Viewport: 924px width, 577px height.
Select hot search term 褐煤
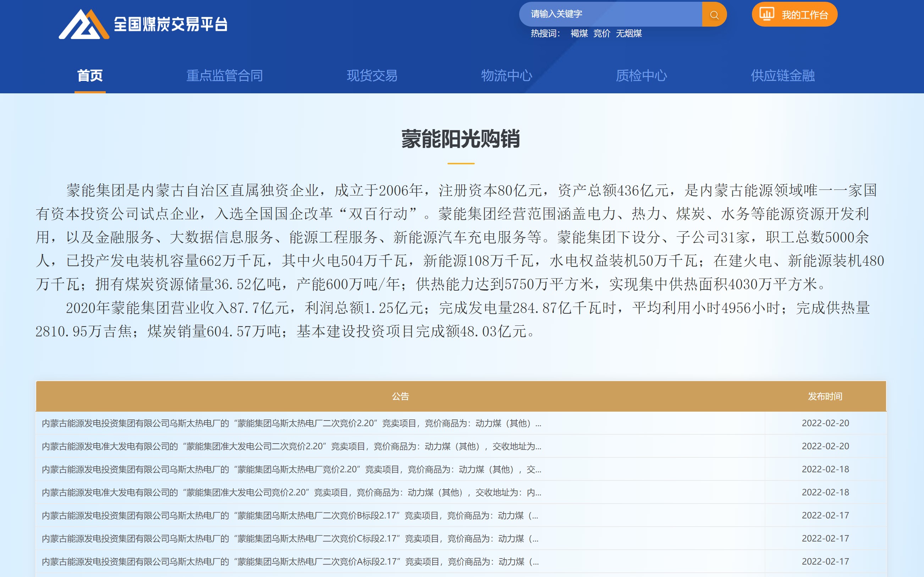(579, 34)
